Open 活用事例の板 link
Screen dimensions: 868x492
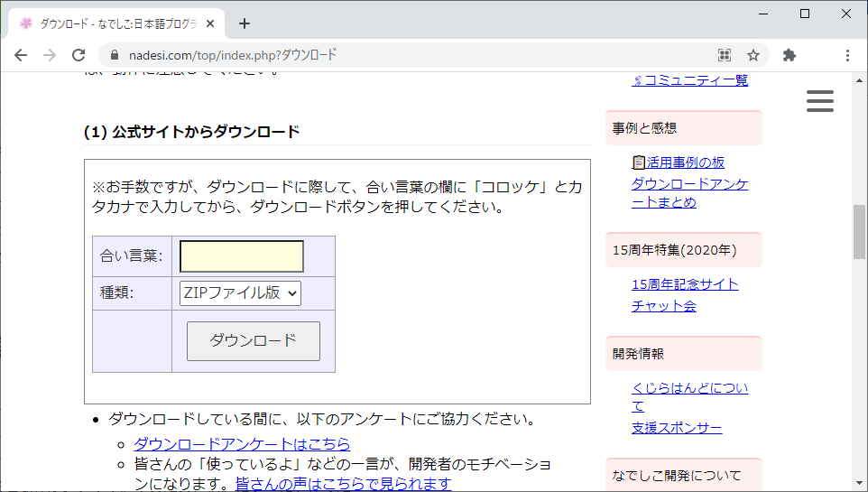click(679, 162)
